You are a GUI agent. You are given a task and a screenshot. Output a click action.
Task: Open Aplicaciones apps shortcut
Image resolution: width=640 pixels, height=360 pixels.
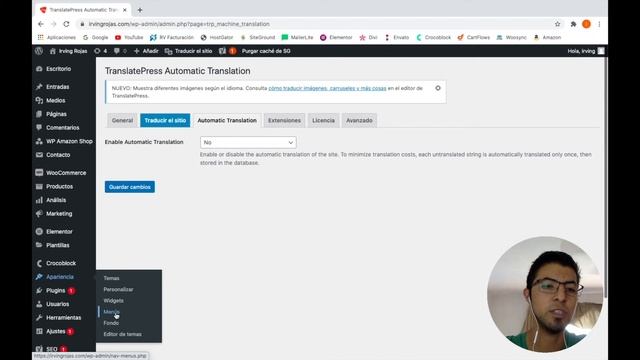[x=57, y=38]
